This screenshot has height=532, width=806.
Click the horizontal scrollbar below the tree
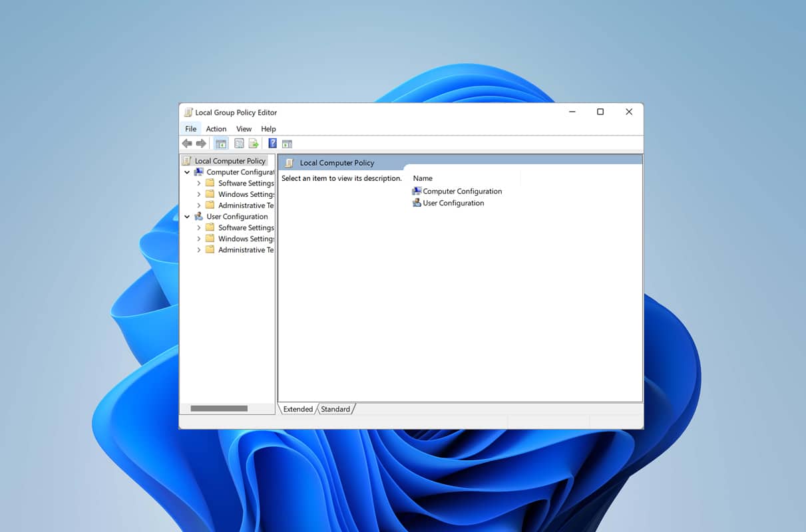pyautogui.click(x=220, y=408)
